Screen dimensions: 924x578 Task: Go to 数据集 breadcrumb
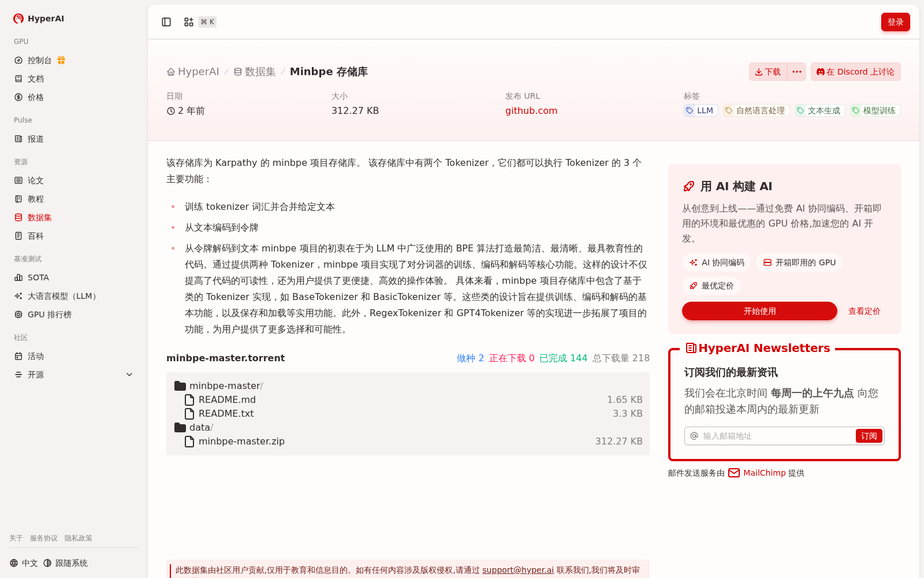(x=255, y=72)
